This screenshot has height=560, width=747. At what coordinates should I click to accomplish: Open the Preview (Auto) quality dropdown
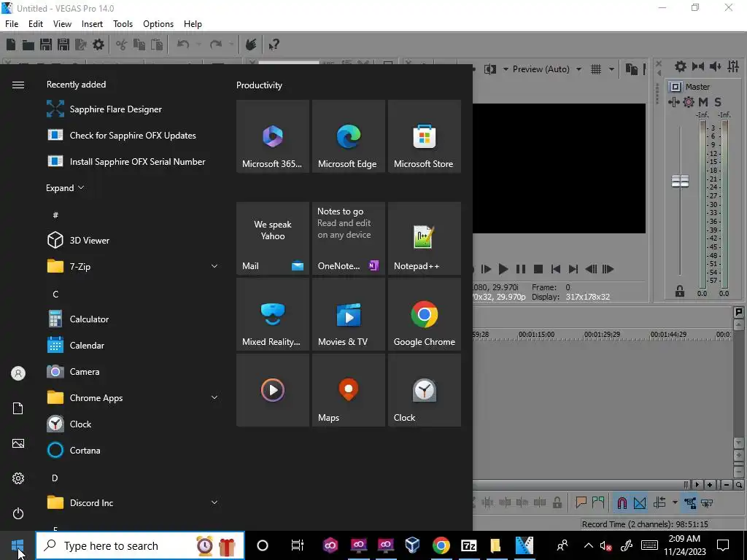(x=578, y=69)
